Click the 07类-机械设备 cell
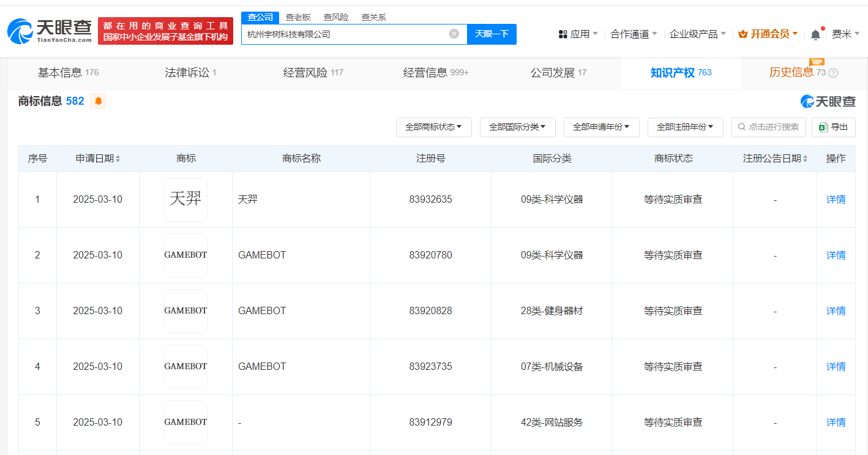The height and width of the screenshot is (455, 868). (552, 366)
